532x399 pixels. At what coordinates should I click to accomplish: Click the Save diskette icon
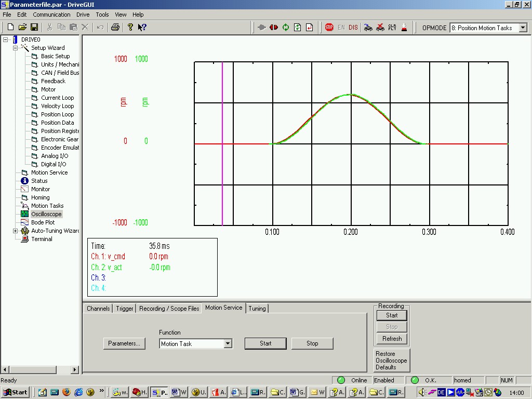[x=34, y=27]
